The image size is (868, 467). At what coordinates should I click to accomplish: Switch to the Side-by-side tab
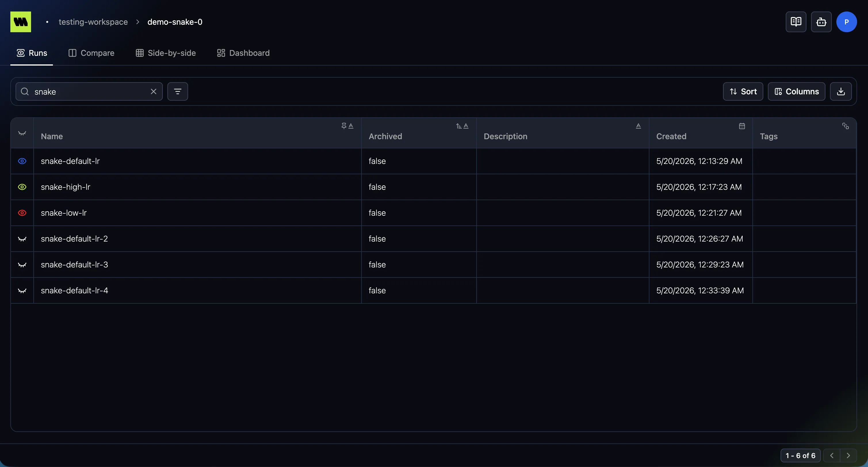click(x=165, y=53)
